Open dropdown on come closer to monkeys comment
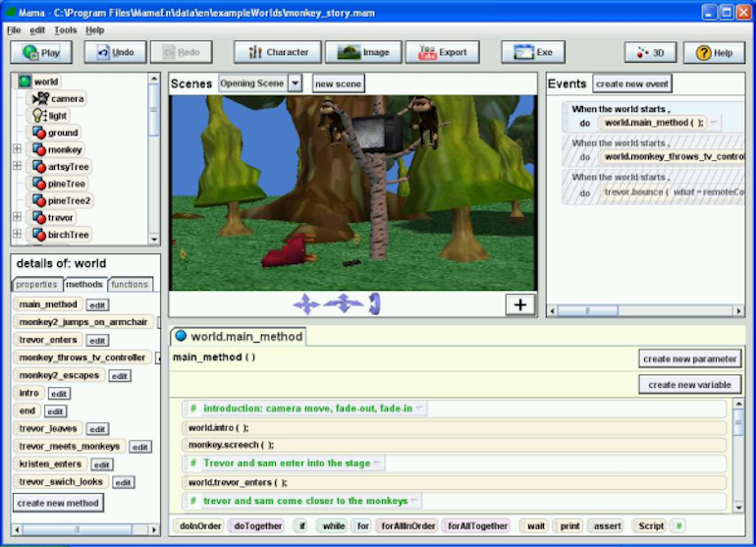The image size is (756, 547). click(x=414, y=501)
